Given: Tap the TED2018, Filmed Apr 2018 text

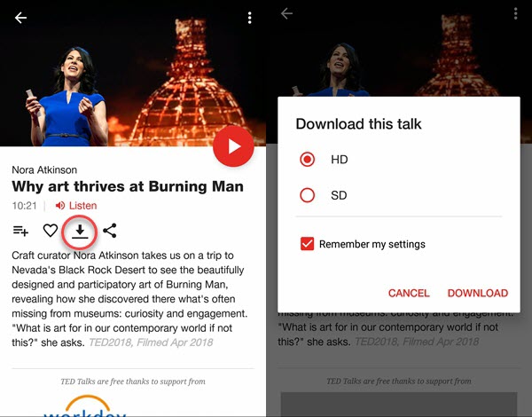Looking at the screenshot, I should tap(151, 342).
